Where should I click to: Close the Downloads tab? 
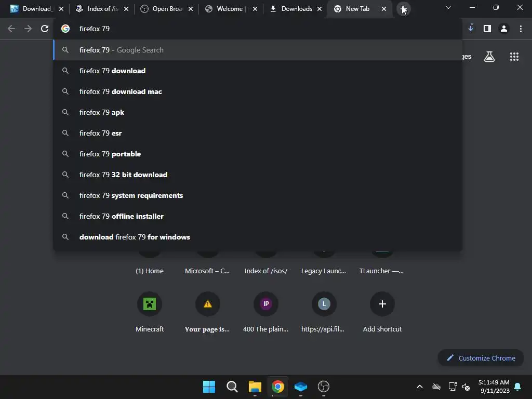click(320, 9)
